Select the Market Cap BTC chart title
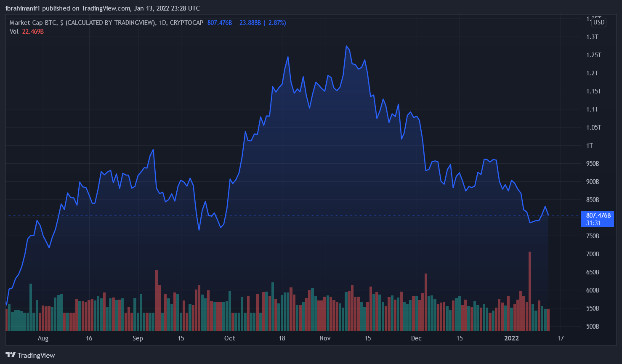 pos(106,23)
